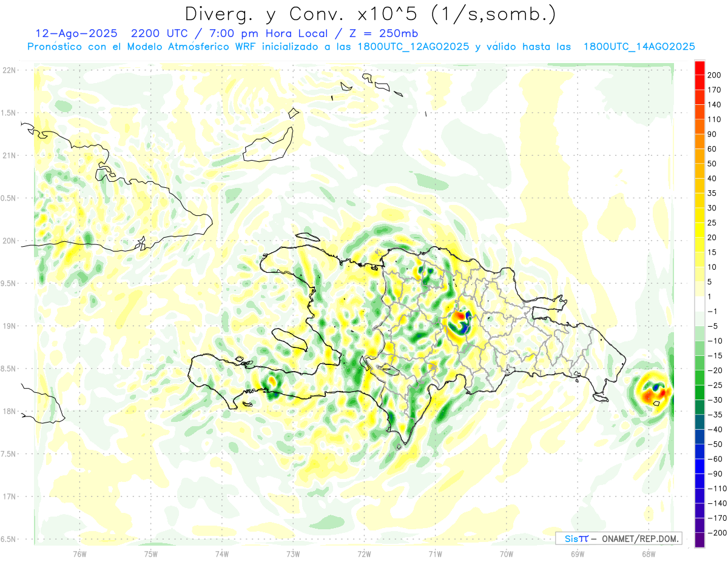Click the positive '90' color bar value
Image resolution: width=728 pixels, height=562 pixels.
713,134
